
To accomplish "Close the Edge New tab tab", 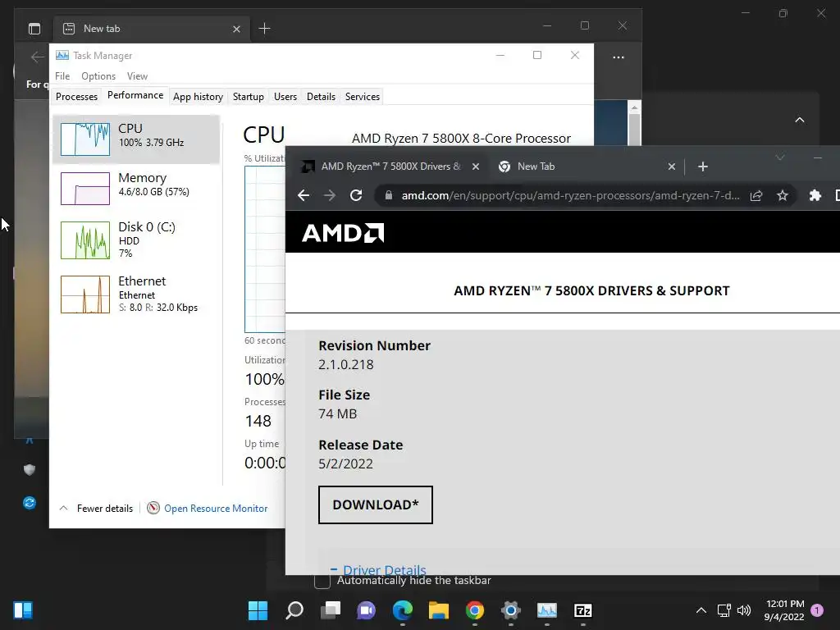I will (236, 29).
